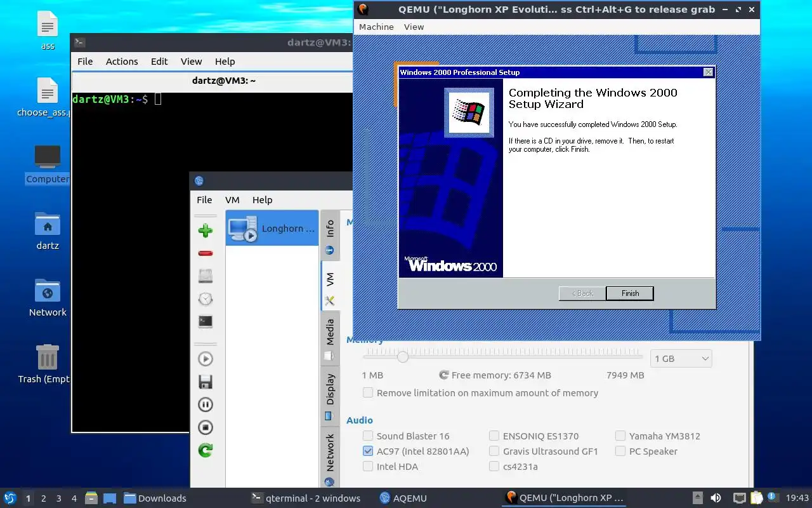Enable PC Speaker audio checkbox

(x=620, y=451)
